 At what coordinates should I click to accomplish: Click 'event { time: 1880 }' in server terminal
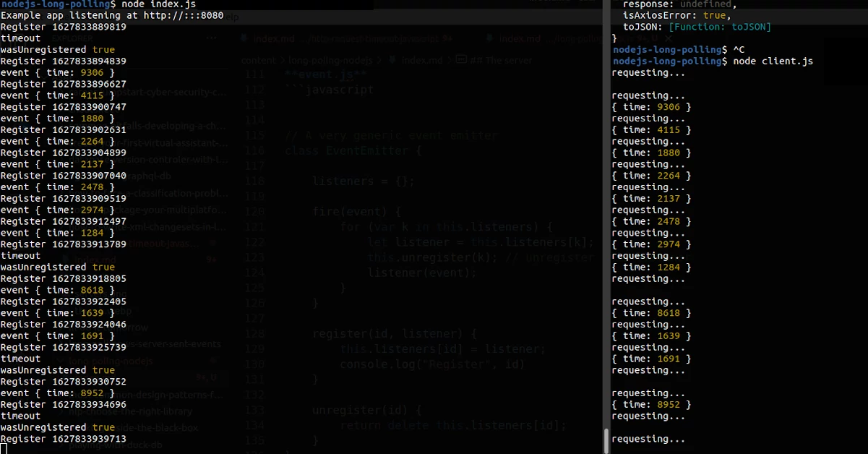[x=58, y=119]
